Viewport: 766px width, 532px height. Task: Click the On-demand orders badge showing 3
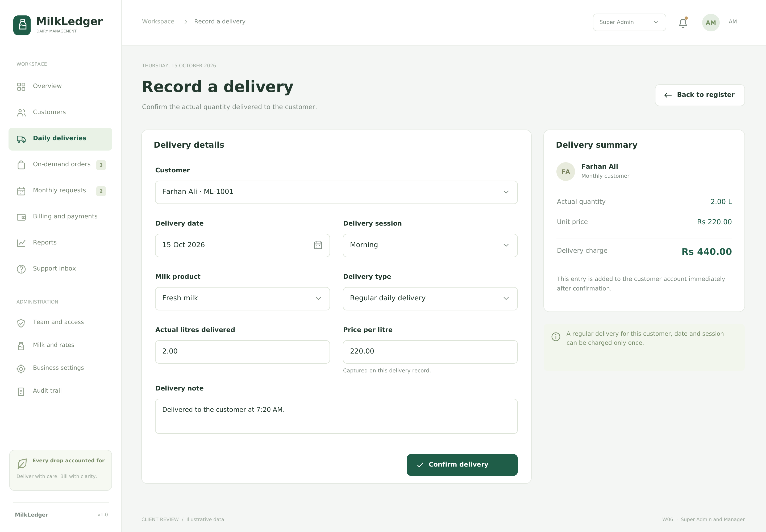(101, 165)
